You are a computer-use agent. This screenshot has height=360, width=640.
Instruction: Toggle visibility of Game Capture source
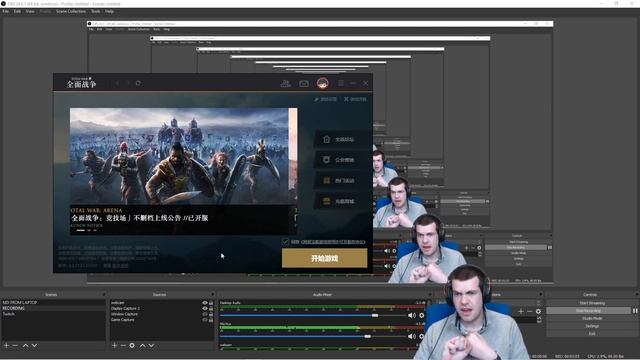point(205,320)
